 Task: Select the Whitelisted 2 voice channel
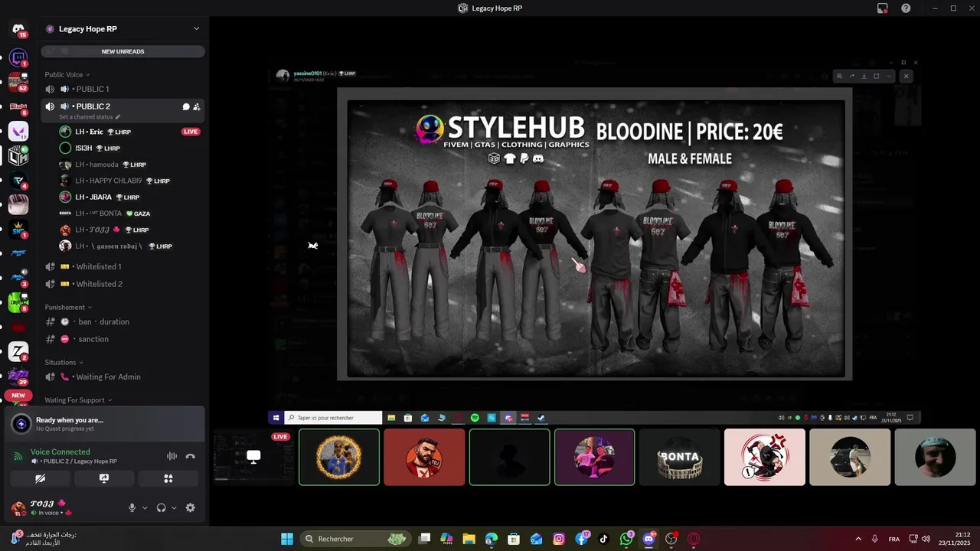coord(122,284)
